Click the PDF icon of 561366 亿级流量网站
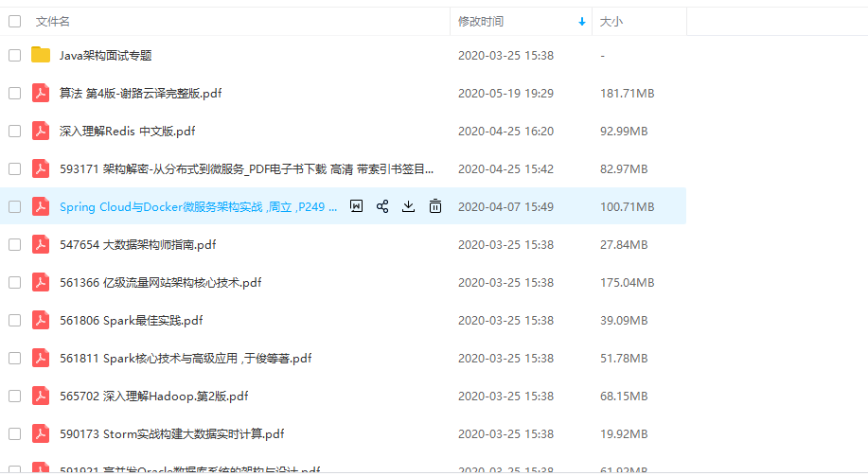The height and width of the screenshot is (476, 868). [41, 282]
